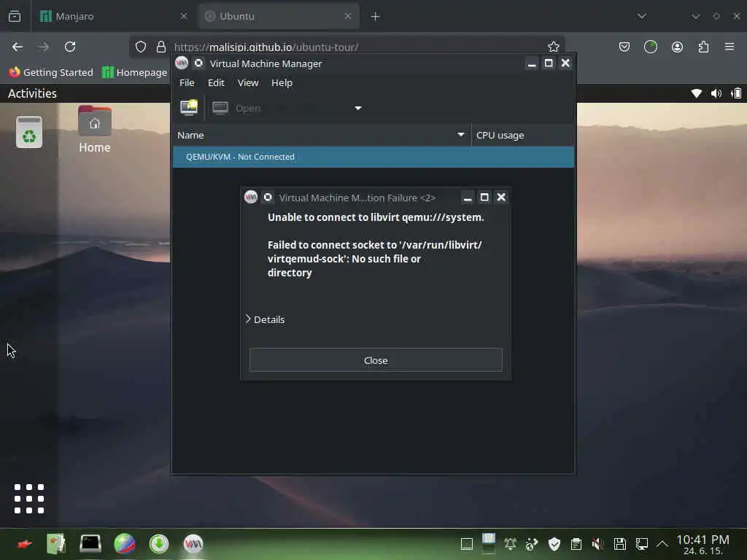Screen dimensions: 747x560
Task: Open the list all tabs dropdown
Action: click(642, 16)
